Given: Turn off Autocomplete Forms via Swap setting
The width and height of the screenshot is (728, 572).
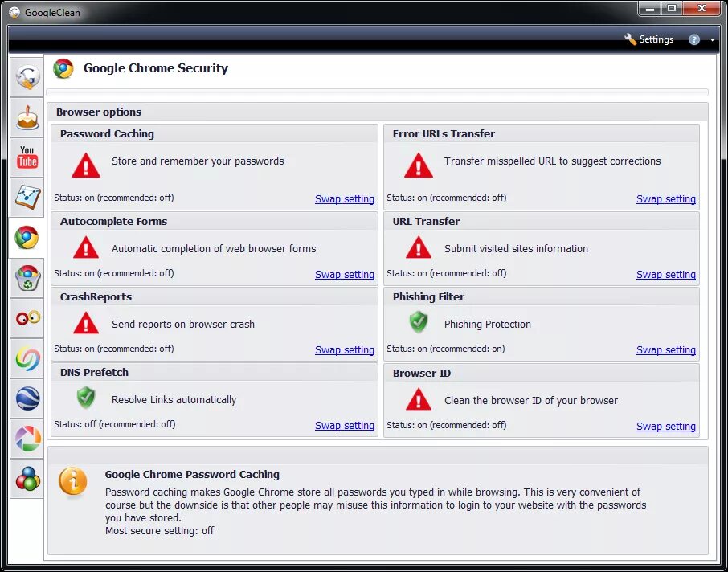Looking at the screenshot, I should (x=345, y=274).
